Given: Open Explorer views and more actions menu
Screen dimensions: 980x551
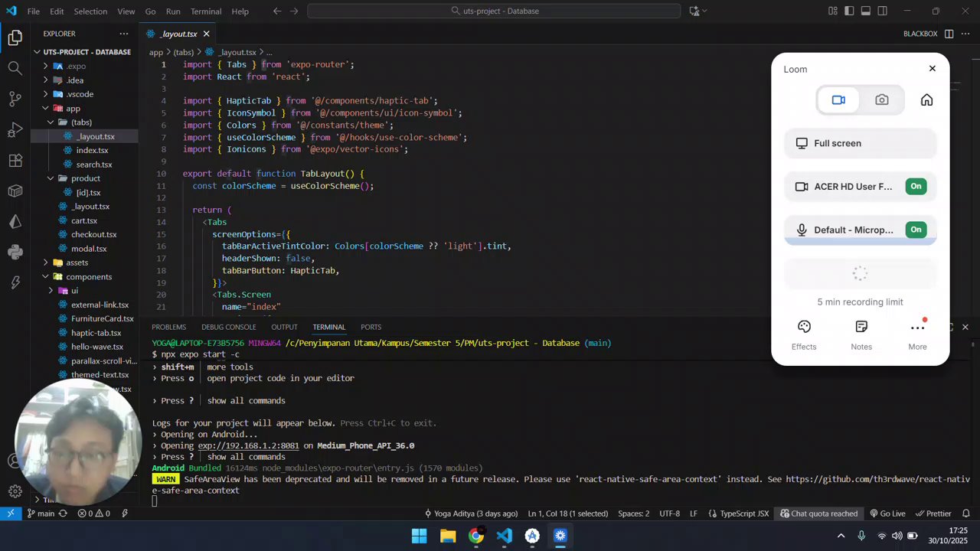Looking at the screenshot, I should tap(124, 34).
